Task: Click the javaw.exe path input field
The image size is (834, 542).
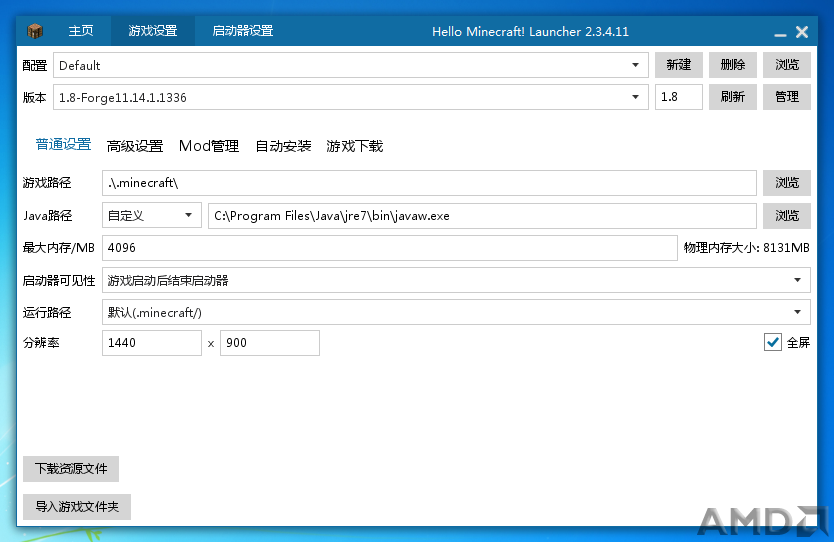Action: pyautogui.click(x=482, y=216)
